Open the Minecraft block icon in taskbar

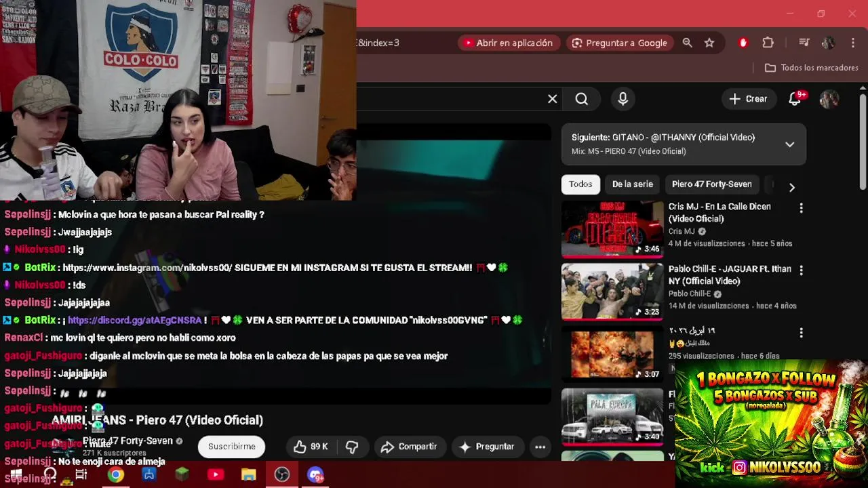182,474
